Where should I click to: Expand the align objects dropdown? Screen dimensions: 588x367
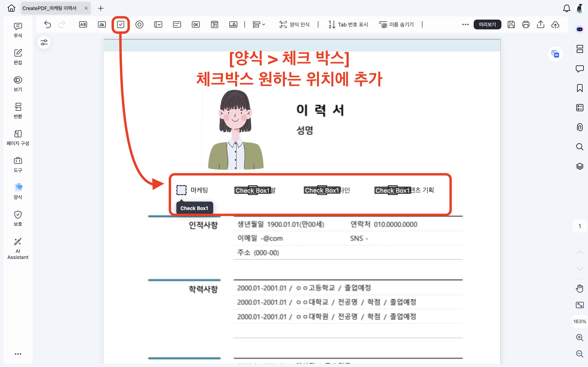click(259, 24)
